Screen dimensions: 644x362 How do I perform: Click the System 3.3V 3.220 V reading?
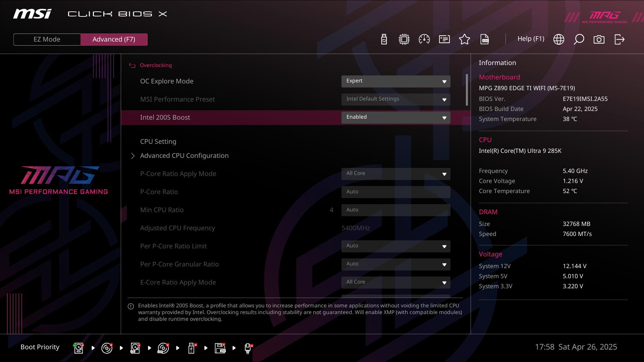[x=573, y=287]
